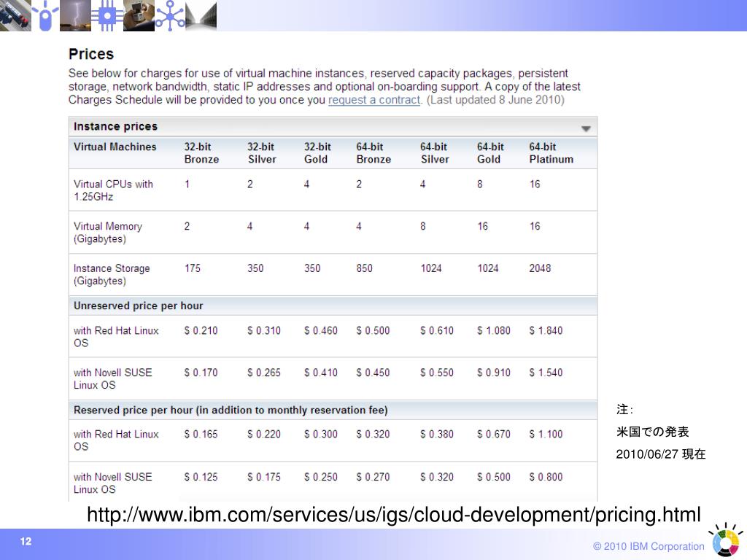
Task: Click the 'Virtual CPUs with 1.25GHz' row label
Action: click(x=113, y=190)
